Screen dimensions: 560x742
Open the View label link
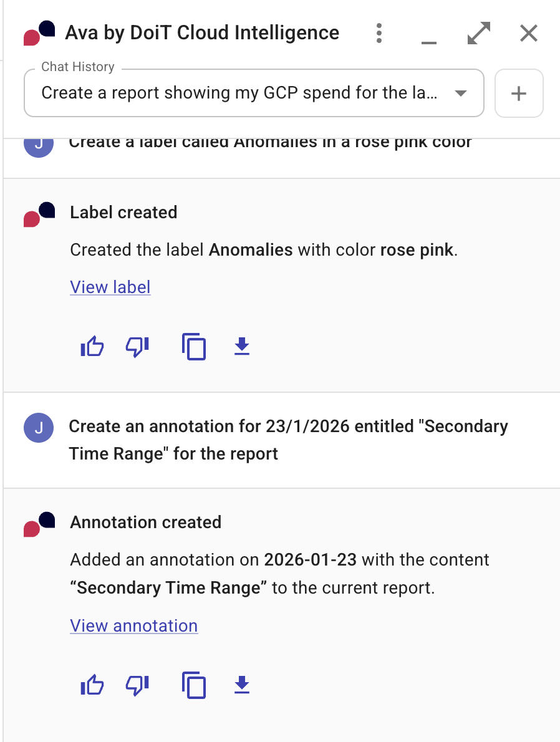coord(110,287)
